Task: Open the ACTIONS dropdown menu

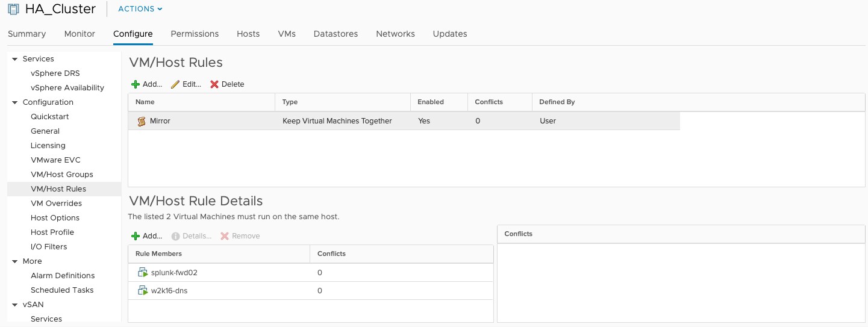Action: 140,9
